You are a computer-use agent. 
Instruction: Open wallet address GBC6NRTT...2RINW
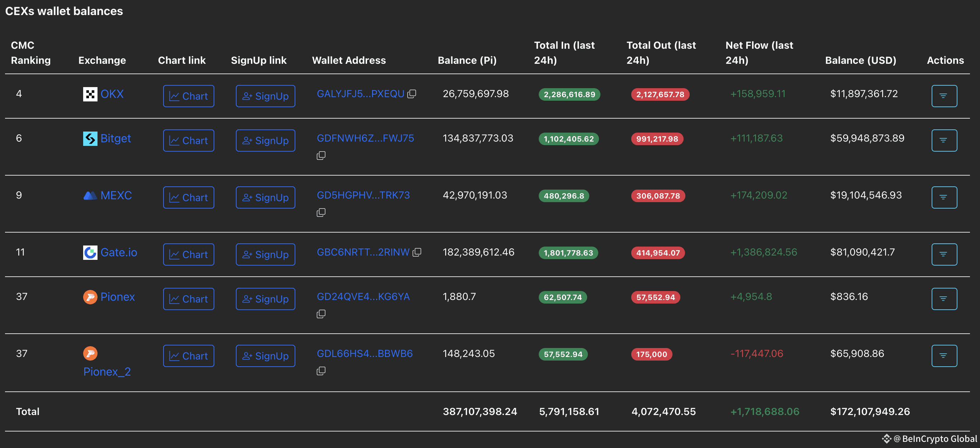[363, 253]
